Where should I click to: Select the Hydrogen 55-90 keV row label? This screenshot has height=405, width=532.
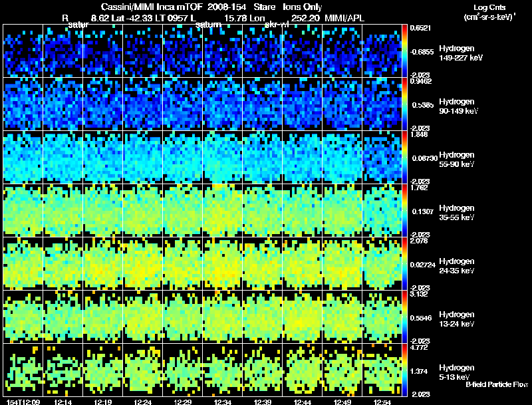coord(457,160)
